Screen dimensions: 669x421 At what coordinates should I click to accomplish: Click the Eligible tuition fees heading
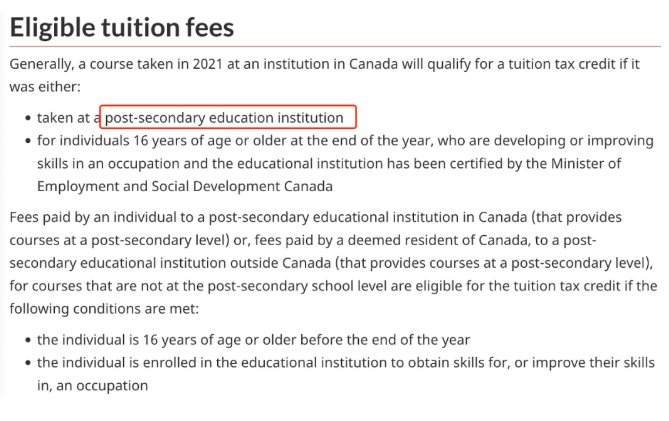coord(122,27)
